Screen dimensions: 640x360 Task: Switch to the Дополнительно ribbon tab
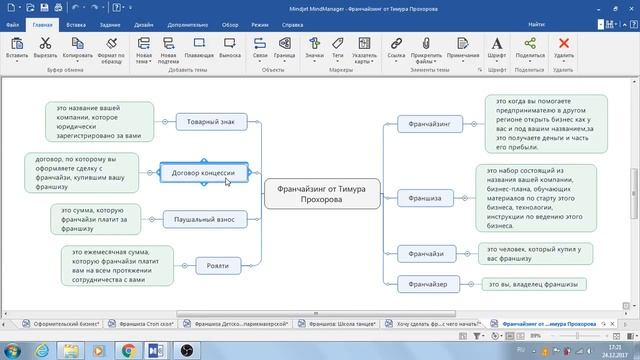click(188, 25)
